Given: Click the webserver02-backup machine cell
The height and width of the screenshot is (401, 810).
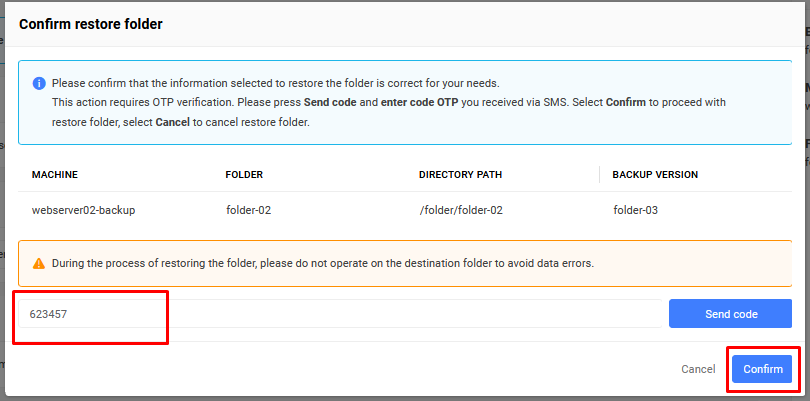Looking at the screenshot, I should tap(84, 210).
